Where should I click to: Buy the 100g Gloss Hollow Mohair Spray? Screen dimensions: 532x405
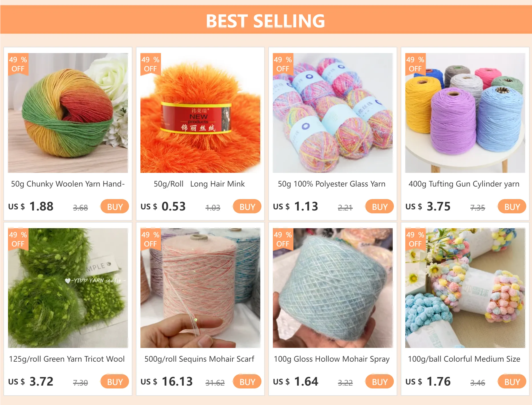(380, 382)
